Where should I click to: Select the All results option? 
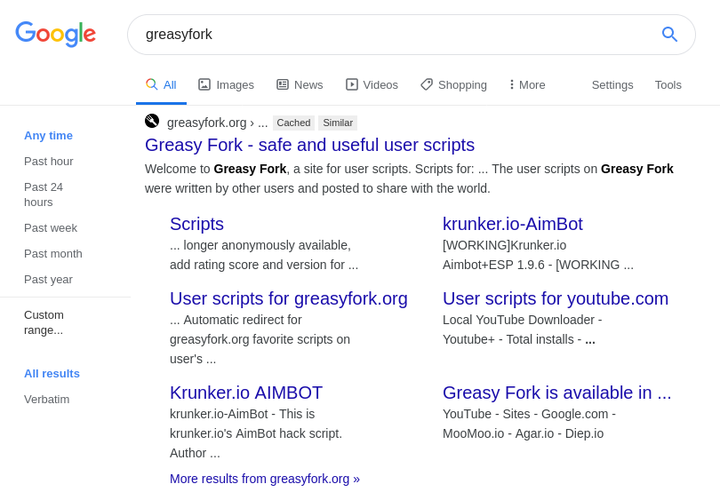[x=52, y=373]
